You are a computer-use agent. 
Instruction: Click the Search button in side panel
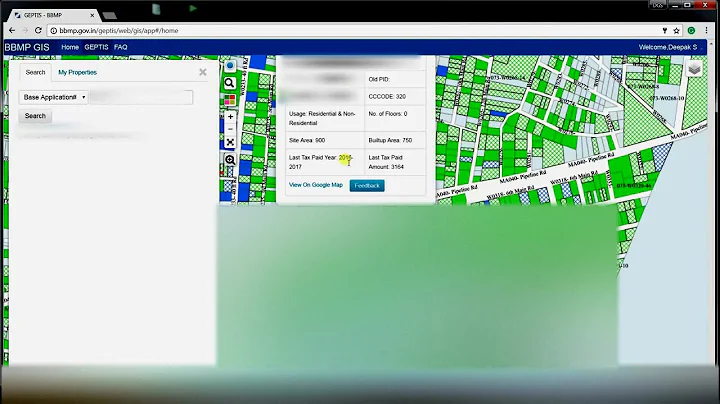pyautogui.click(x=35, y=116)
